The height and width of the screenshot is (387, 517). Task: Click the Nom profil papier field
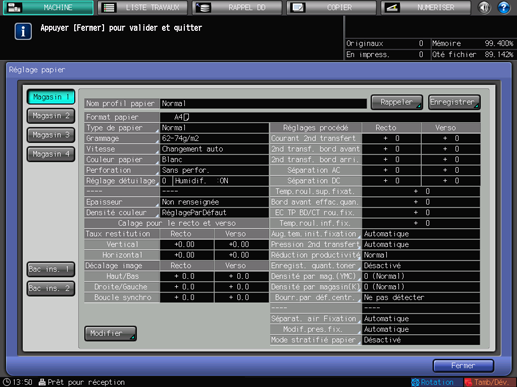pyautogui.click(x=263, y=104)
